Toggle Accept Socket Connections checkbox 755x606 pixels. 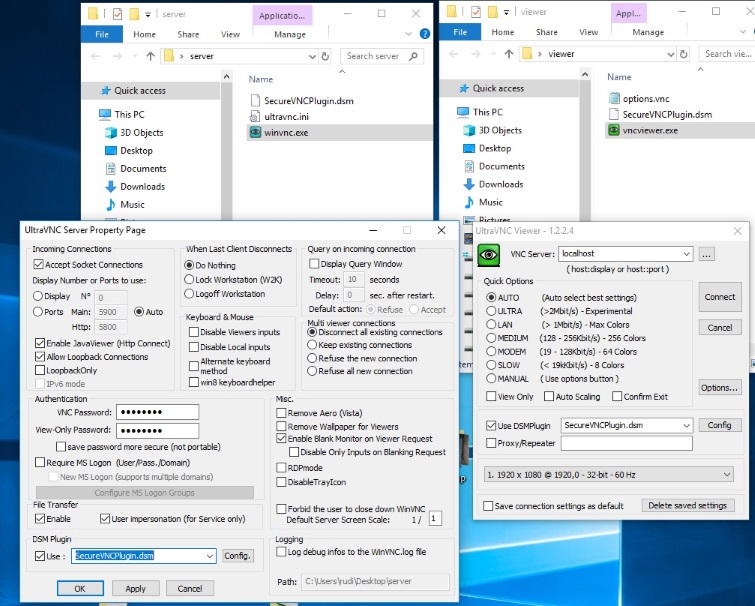[x=39, y=264]
